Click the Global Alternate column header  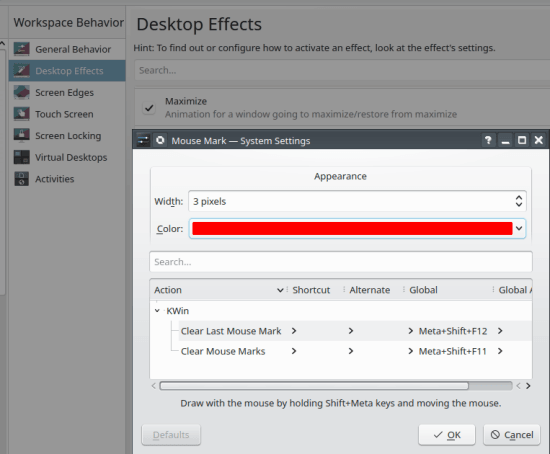(513, 290)
